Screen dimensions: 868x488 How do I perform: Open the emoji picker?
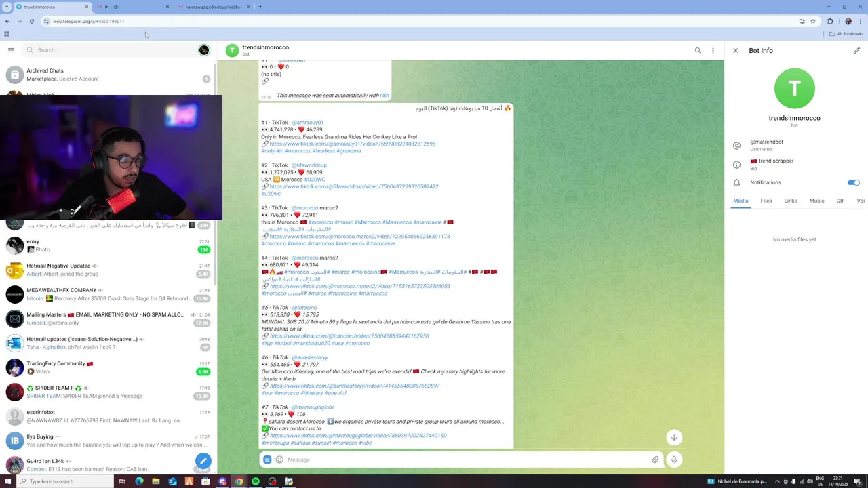[x=279, y=460]
